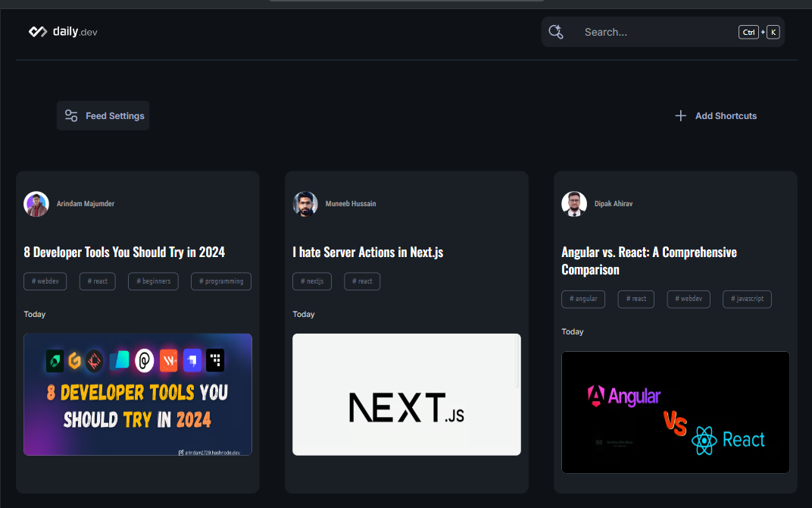Click the Angular vs React cover image
Screen dimensions: 812x508
click(x=675, y=412)
